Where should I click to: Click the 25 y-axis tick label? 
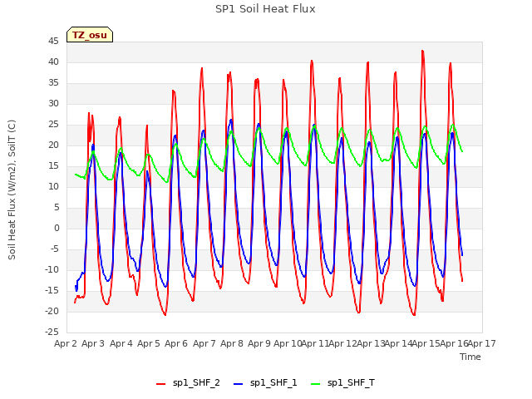[x=53, y=125]
